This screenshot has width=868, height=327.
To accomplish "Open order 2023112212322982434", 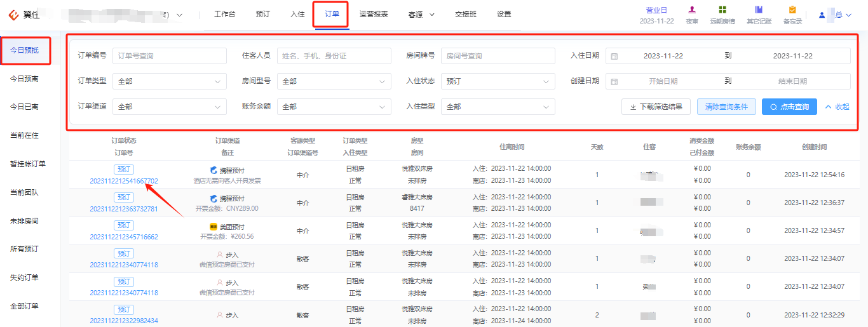I will tap(124, 321).
